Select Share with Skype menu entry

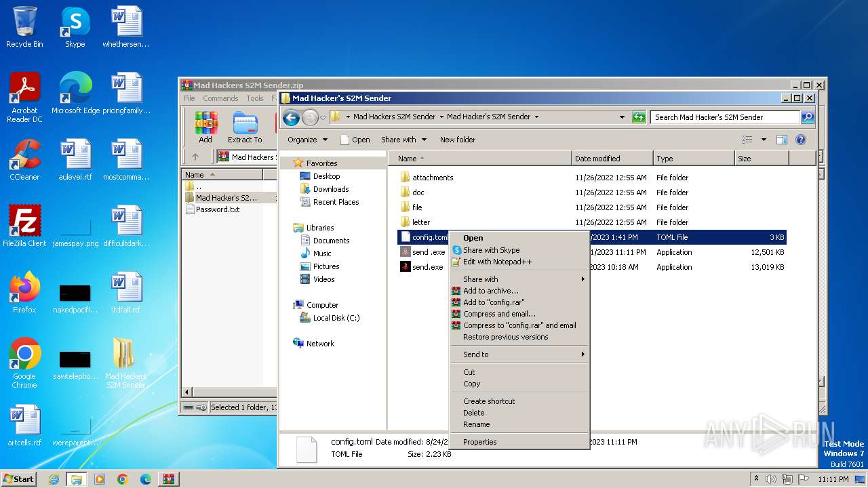520,250
